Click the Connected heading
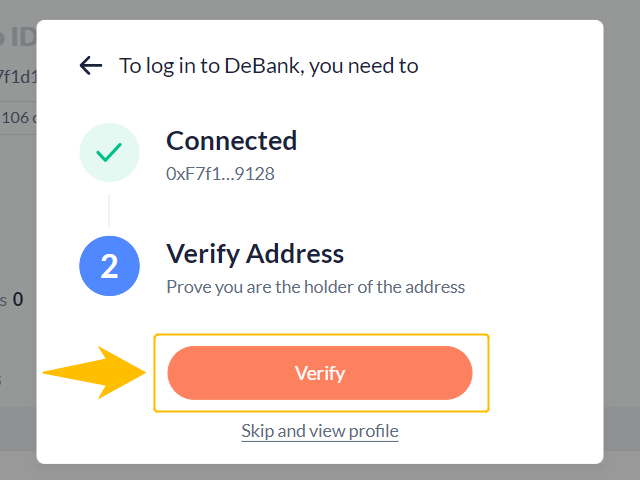Viewport: 640px width, 480px height. click(x=231, y=141)
